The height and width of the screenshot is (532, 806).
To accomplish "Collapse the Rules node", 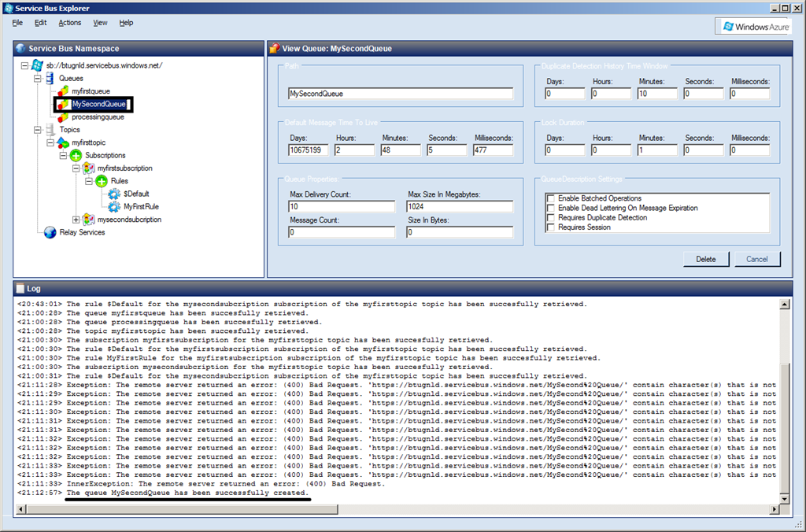I will [x=88, y=181].
